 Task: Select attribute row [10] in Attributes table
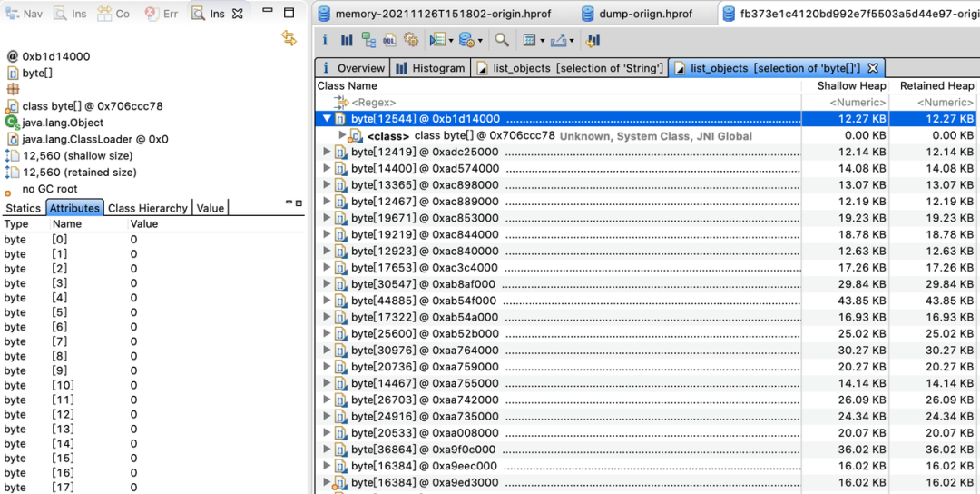[152, 385]
